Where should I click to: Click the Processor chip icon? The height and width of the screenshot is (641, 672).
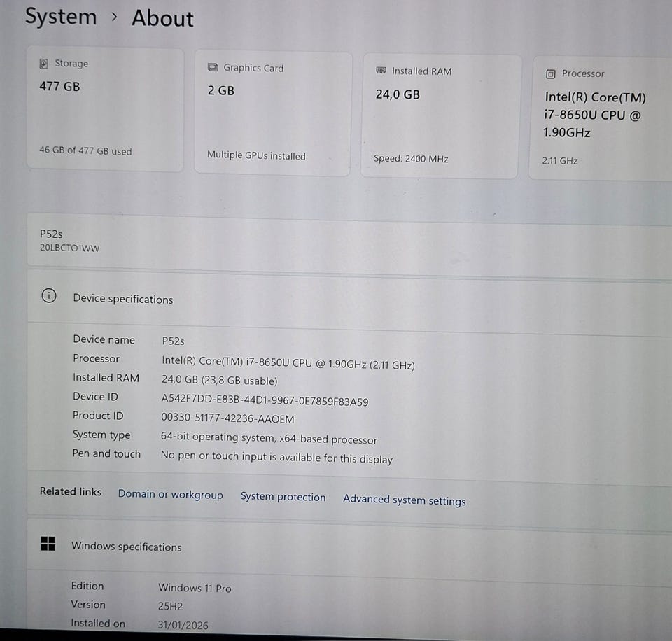550,74
